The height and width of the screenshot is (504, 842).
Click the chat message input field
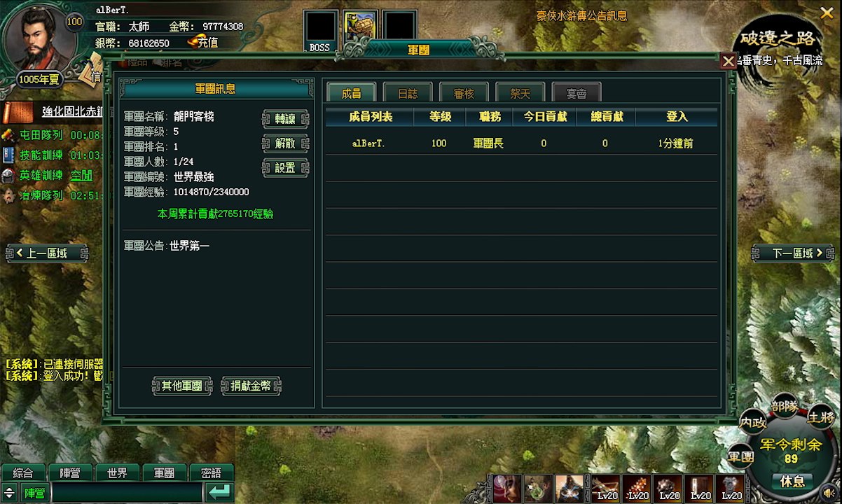[x=127, y=492]
